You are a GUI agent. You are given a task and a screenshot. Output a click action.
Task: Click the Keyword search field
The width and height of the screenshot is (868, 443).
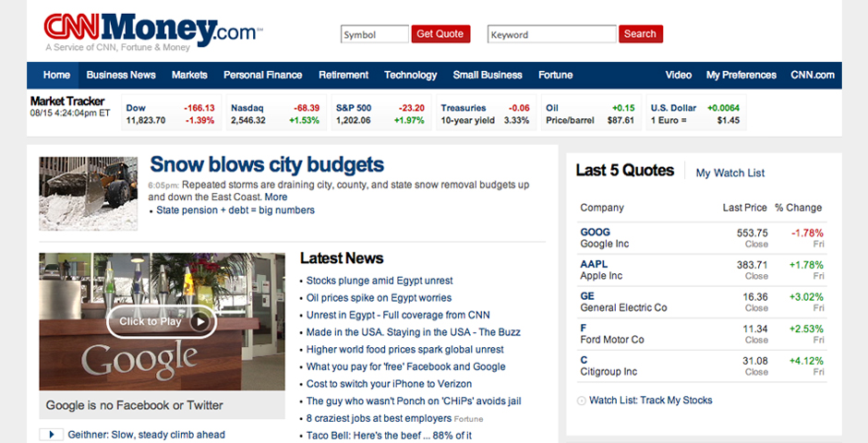[x=552, y=34]
